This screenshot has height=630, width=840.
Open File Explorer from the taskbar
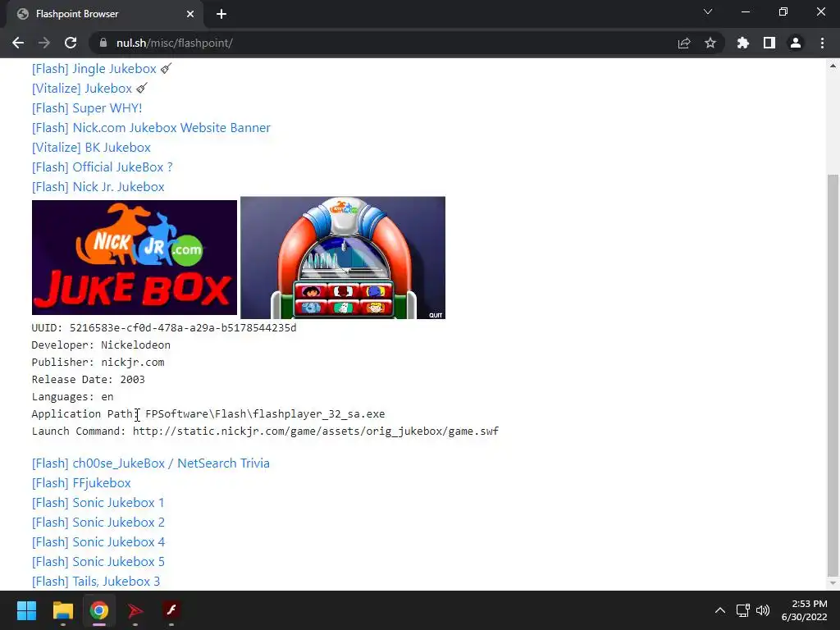pyautogui.click(x=62, y=610)
